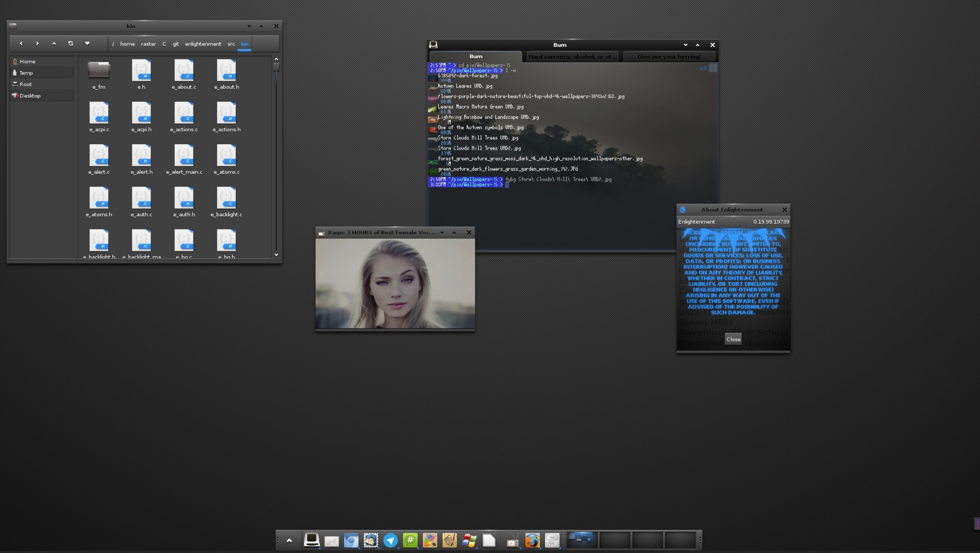Launch the Telegram icon in the shelf
The width and height of the screenshot is (980, 553).
pyautogui.click(x=391, y=540)
